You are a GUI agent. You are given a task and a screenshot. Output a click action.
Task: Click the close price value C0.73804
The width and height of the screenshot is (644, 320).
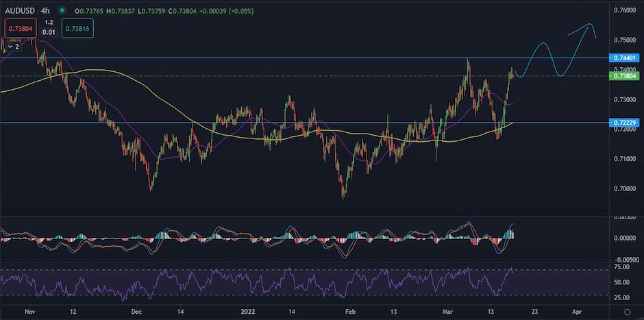coord(183,11)
